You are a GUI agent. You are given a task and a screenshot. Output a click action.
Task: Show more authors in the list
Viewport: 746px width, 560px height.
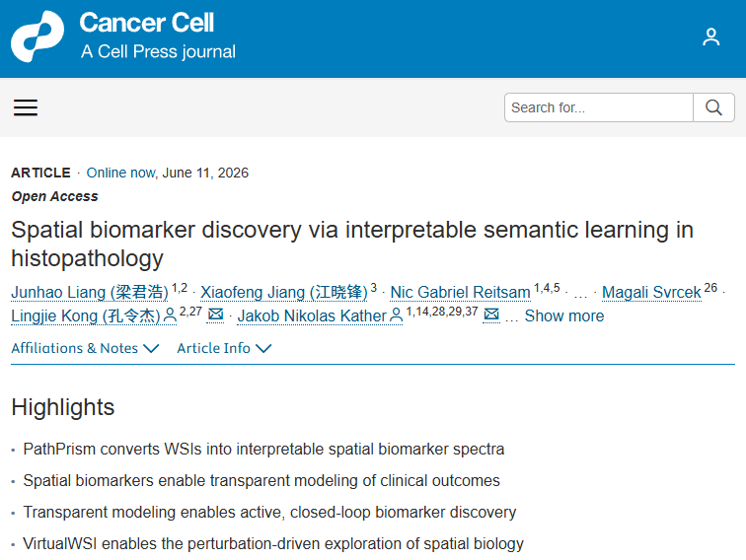564,315
